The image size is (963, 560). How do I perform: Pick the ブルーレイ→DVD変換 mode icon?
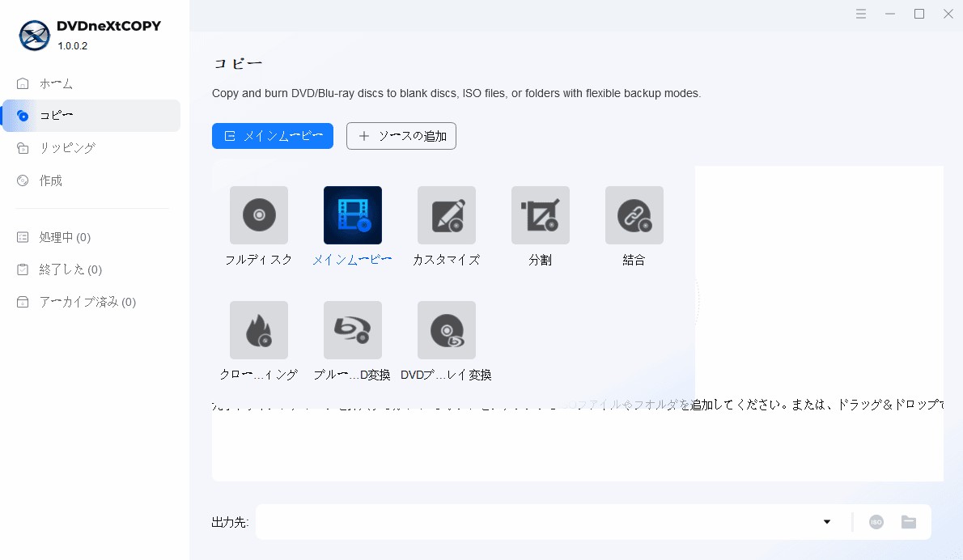(353, 329)
